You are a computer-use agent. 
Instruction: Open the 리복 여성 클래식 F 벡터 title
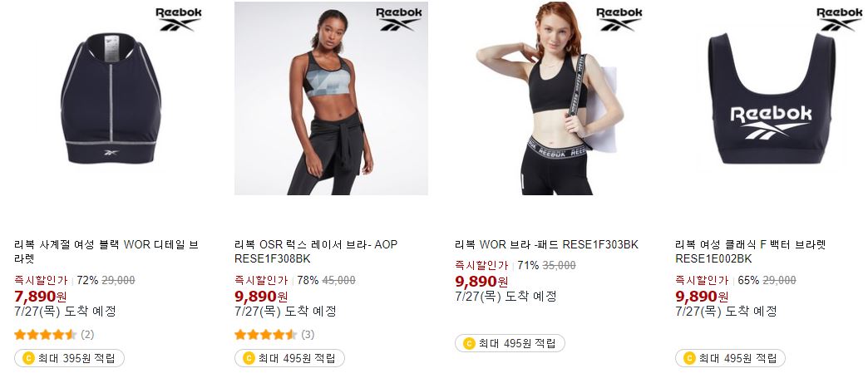click(751, 251)
